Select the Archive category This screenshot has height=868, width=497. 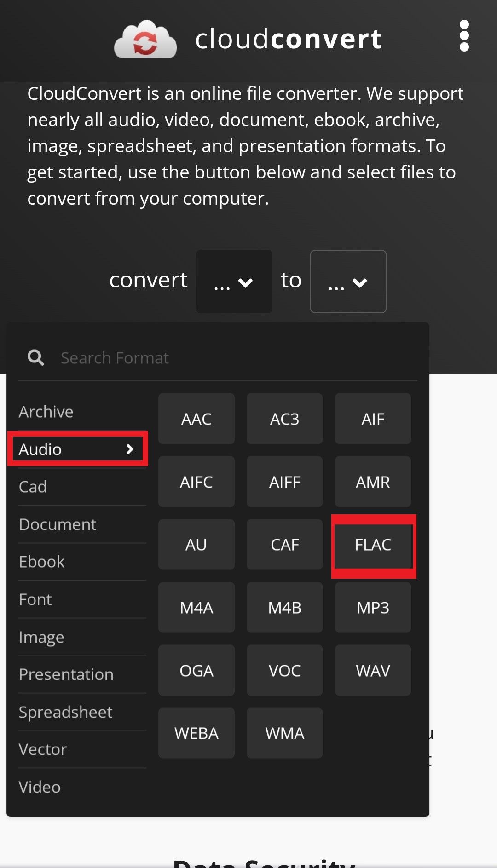point(46,411)
